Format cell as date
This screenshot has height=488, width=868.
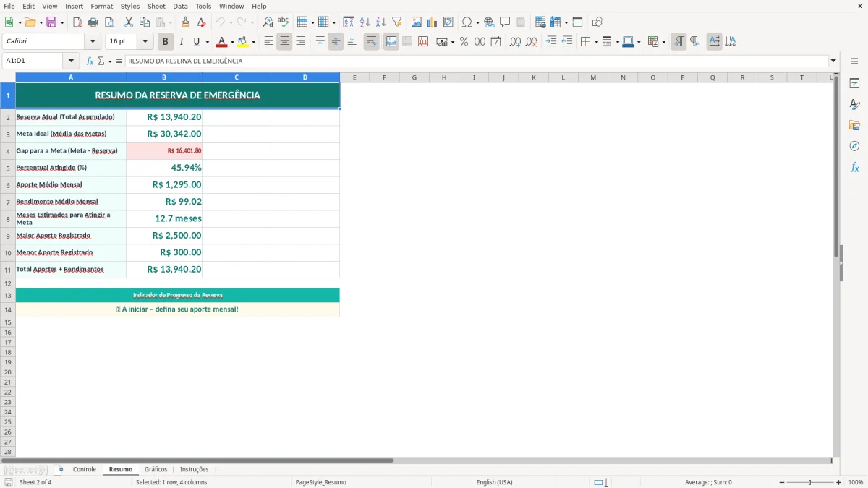click(495, 42)
